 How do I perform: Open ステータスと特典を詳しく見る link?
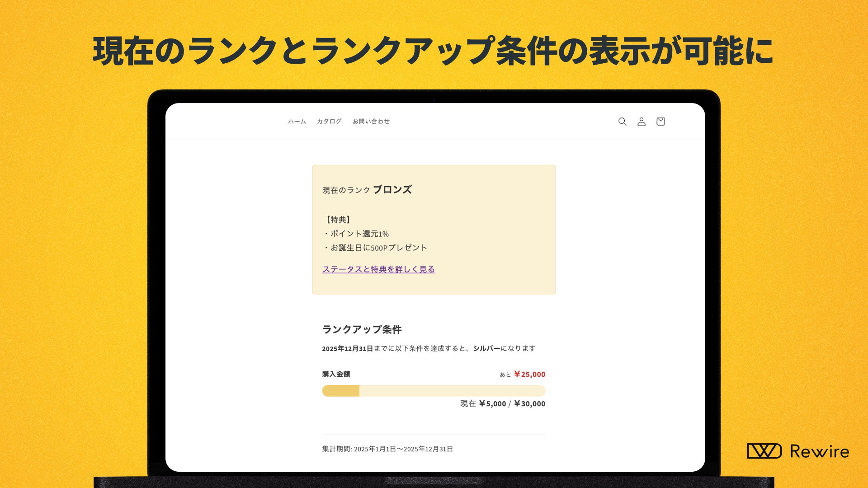pos(378,269)
